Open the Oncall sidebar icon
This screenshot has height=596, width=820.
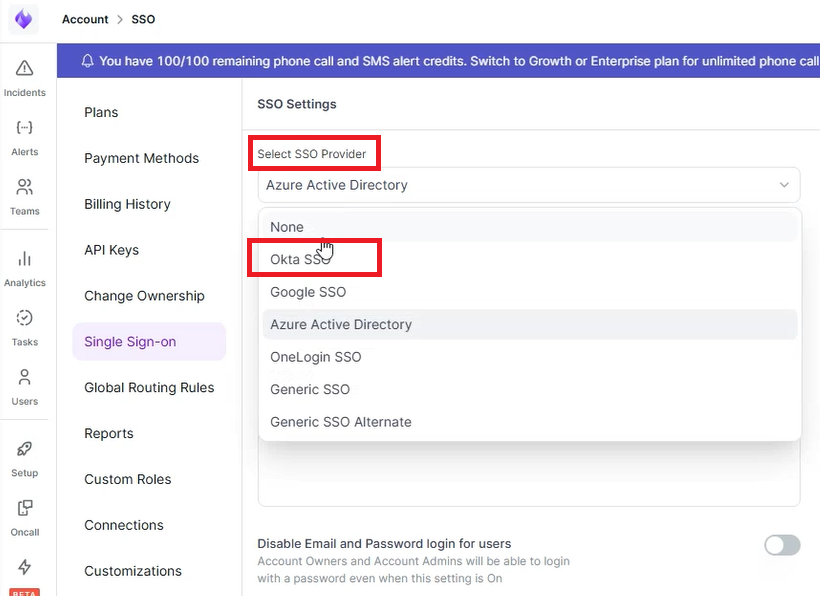[25, 508]
